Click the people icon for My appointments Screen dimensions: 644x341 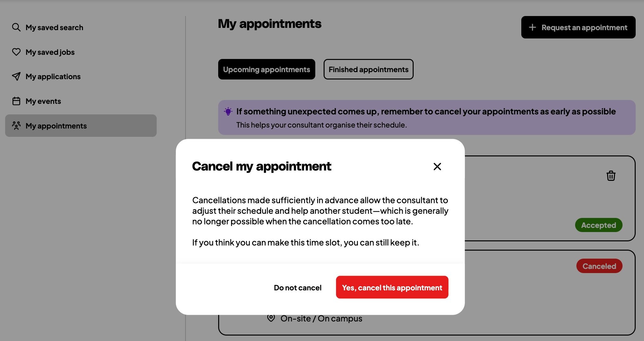coord(16,125)
